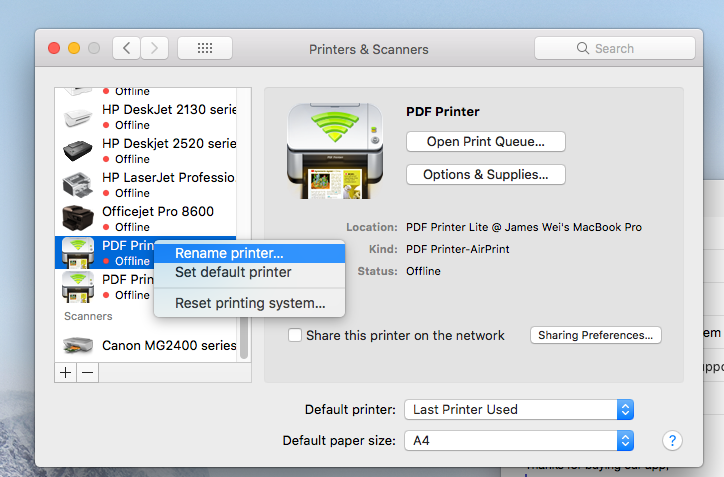Open Sharing Preferences…

coord(596,335)
